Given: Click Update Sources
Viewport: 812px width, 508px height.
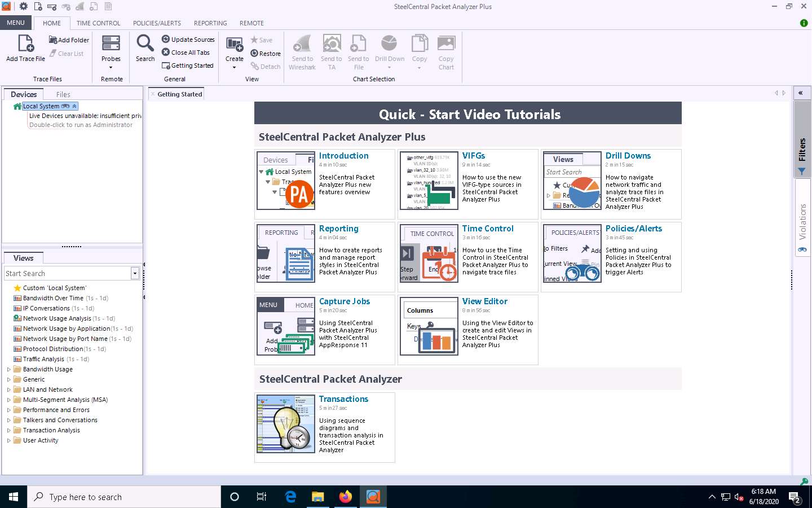Looking at the screenshot, I should click(x=188, y=40).
